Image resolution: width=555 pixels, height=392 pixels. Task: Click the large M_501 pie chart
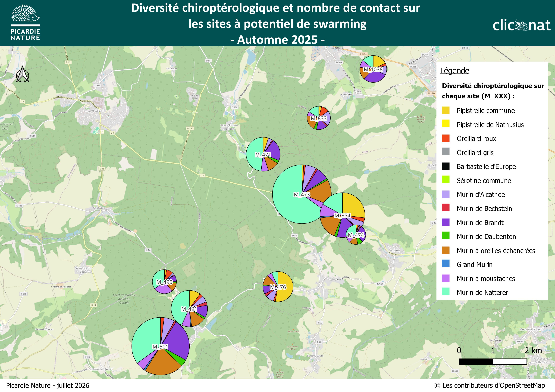tap(160, 346)
